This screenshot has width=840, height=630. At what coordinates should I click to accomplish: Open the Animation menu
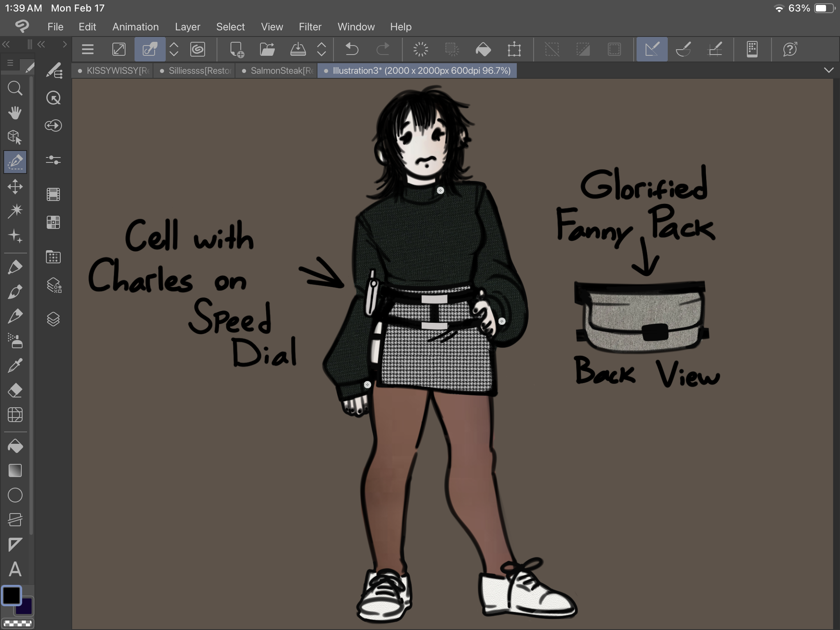pos(135,27)
